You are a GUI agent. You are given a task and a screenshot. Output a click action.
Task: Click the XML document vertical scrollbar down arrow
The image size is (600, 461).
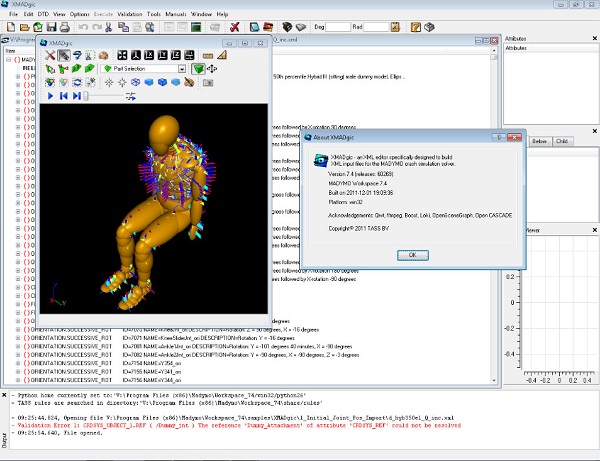point(494,381)
